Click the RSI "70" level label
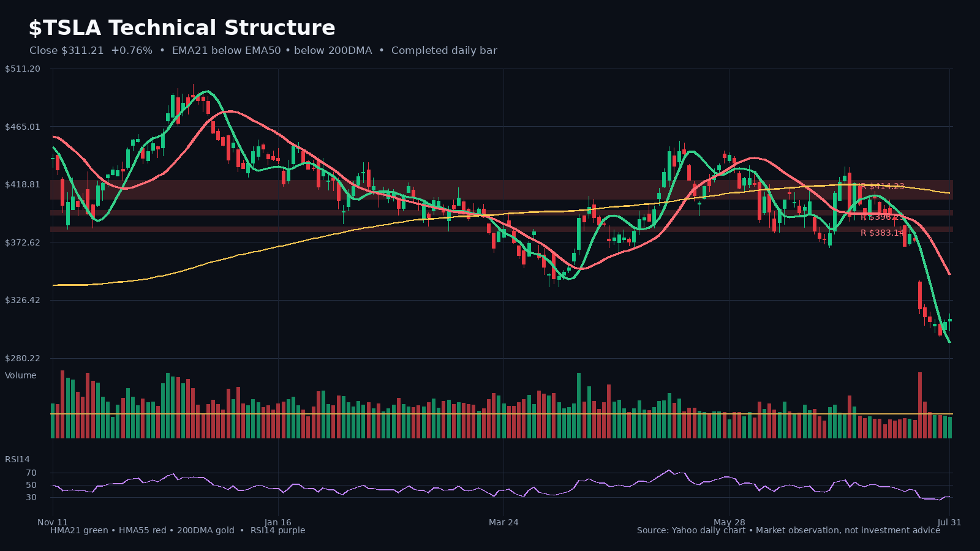This screenshot has width=980, height=551. (x=31, y=473)
